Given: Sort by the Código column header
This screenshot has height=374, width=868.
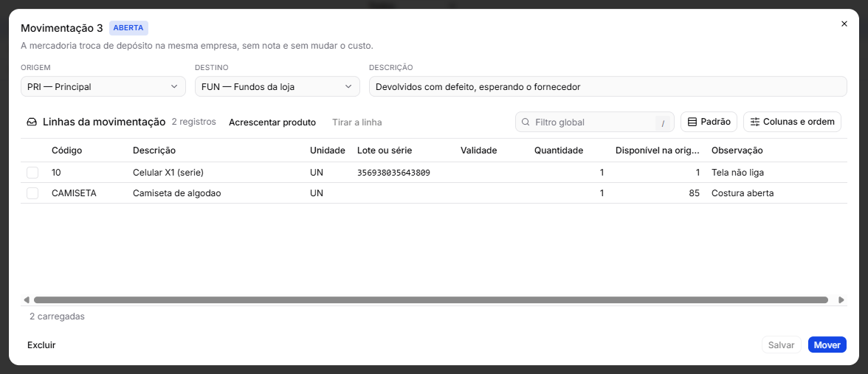Looking at the screenshot, I should click(67, 150).
